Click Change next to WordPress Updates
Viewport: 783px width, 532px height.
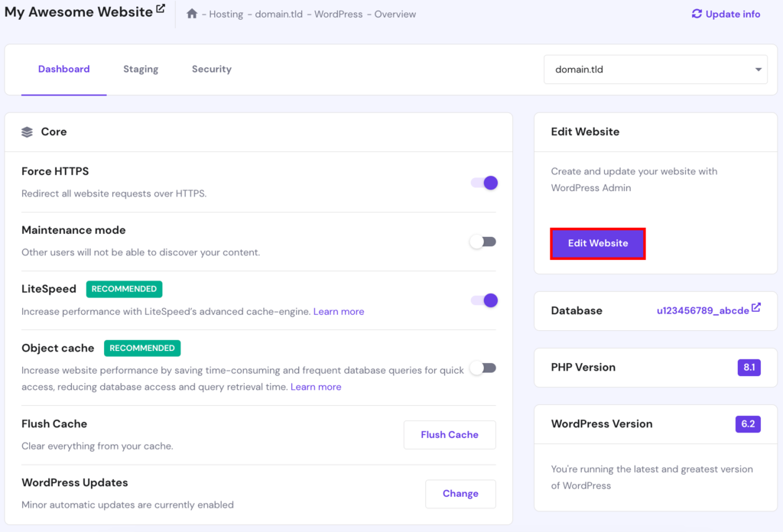click(x=460, y=494)
